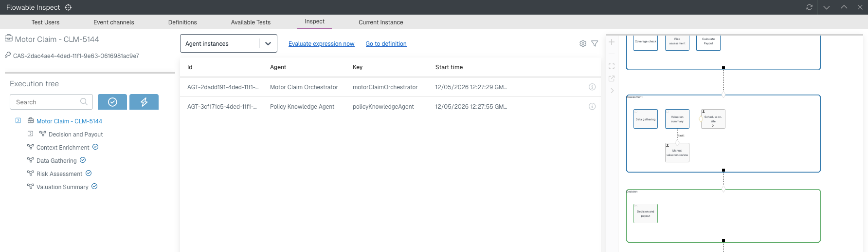Sort by Agent column header
The width and height of the screenshot is (868, 252).
click(278, 67)
